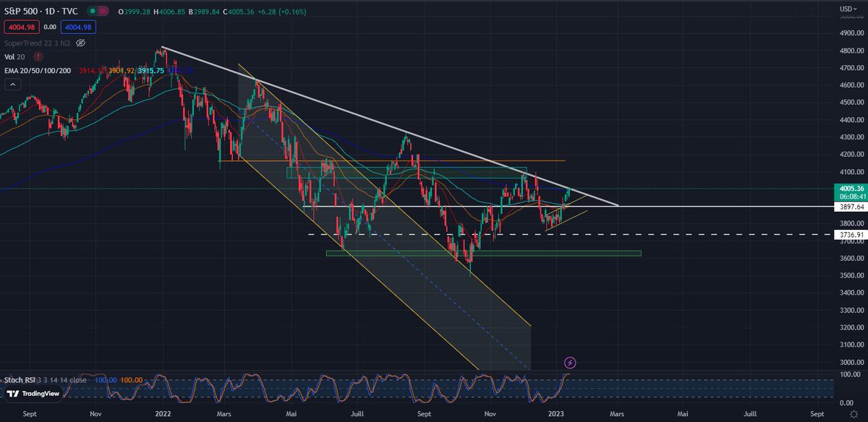
Task: Click the blue buy button showing 4004.98
Action: (x=77, y=27)
